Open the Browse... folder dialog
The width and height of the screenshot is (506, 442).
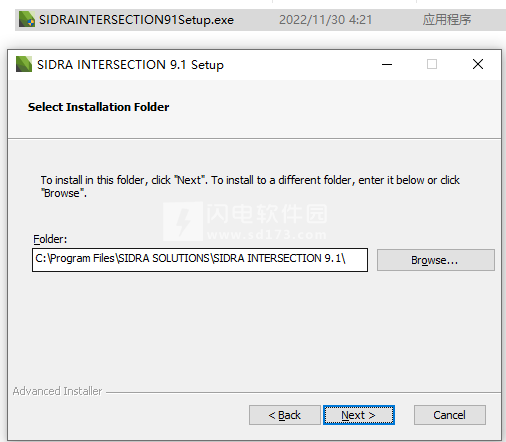click(436, 260)
